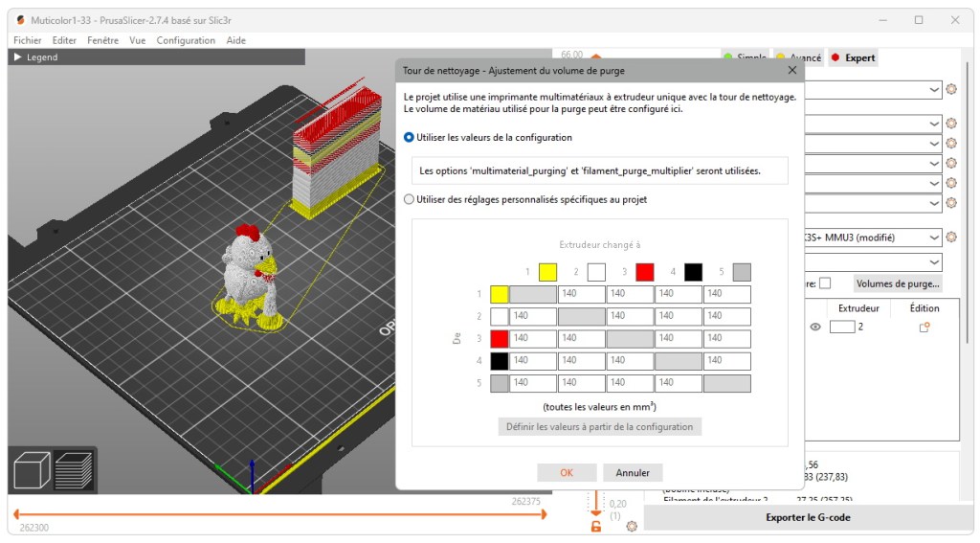Open the topmost preset dropdown in right panel
The image size is (980, 543).
pyautogui.click(x=934, y=89)
